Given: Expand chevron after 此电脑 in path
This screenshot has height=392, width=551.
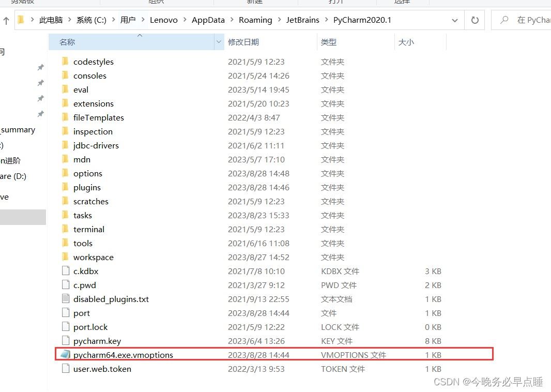Looking at the screenshot, I should (69, 20).
